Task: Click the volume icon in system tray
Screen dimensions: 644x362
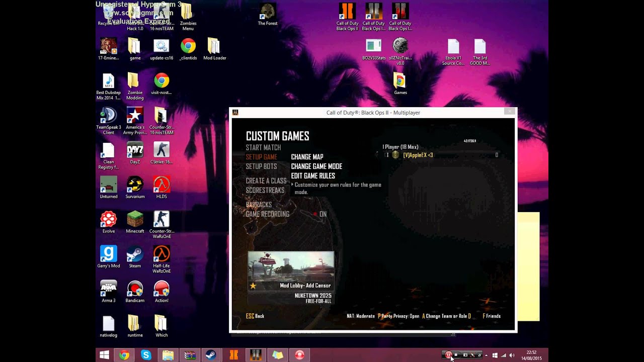Action: pos(512,355)
